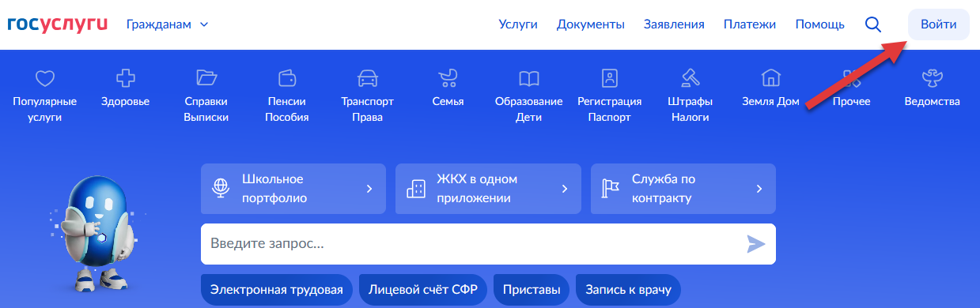
Task: Choose the Транспорт Права car icon
Action: tap(368, 77)
